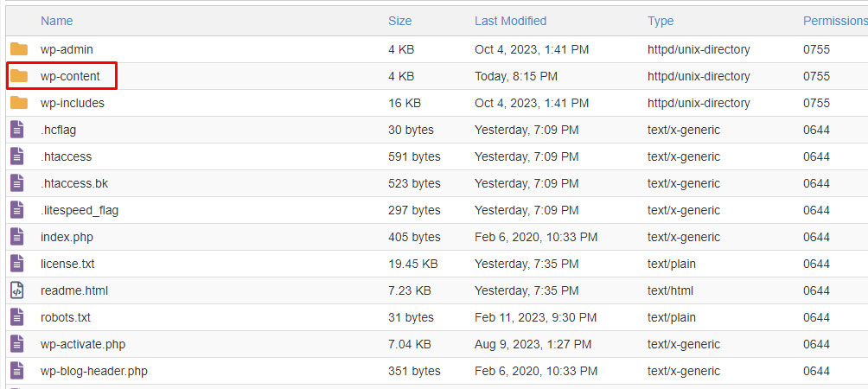Sort by Last Modified column header

(x=510, y=21)
